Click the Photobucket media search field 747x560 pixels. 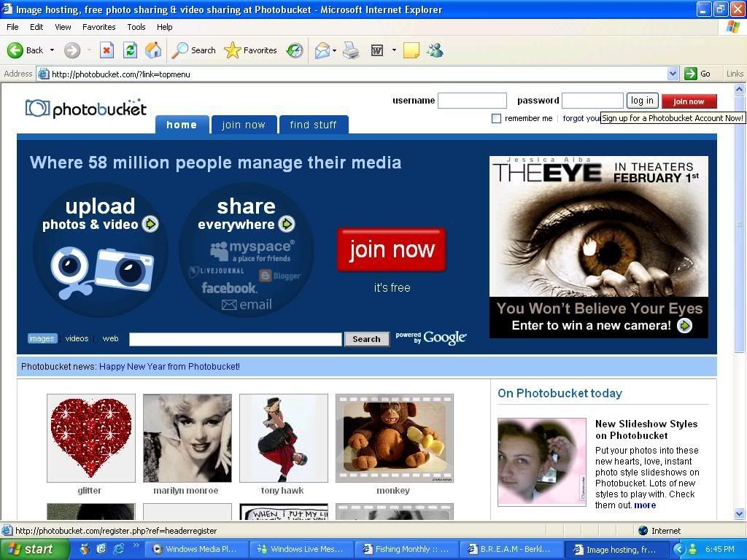[236, 339]
